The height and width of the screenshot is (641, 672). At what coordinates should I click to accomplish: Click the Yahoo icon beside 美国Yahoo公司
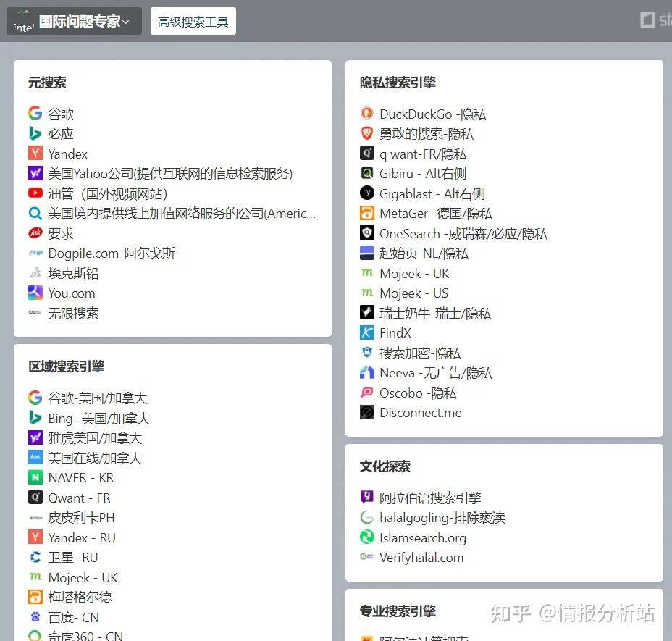pos(35,173)
